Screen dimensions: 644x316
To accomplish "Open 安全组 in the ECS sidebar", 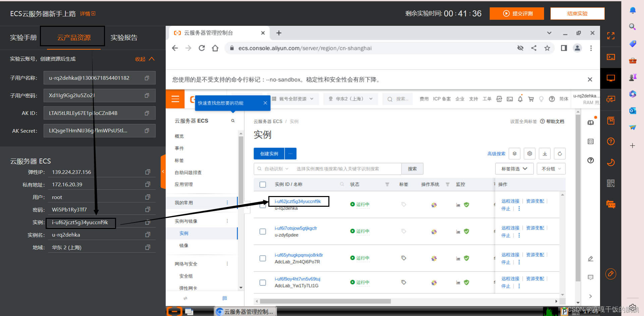I will [x=186, y=276].
